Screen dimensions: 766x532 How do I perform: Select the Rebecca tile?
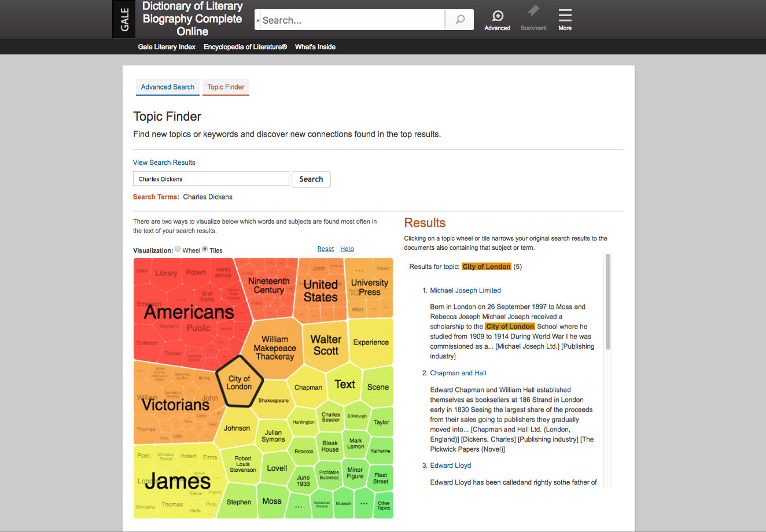304,452
